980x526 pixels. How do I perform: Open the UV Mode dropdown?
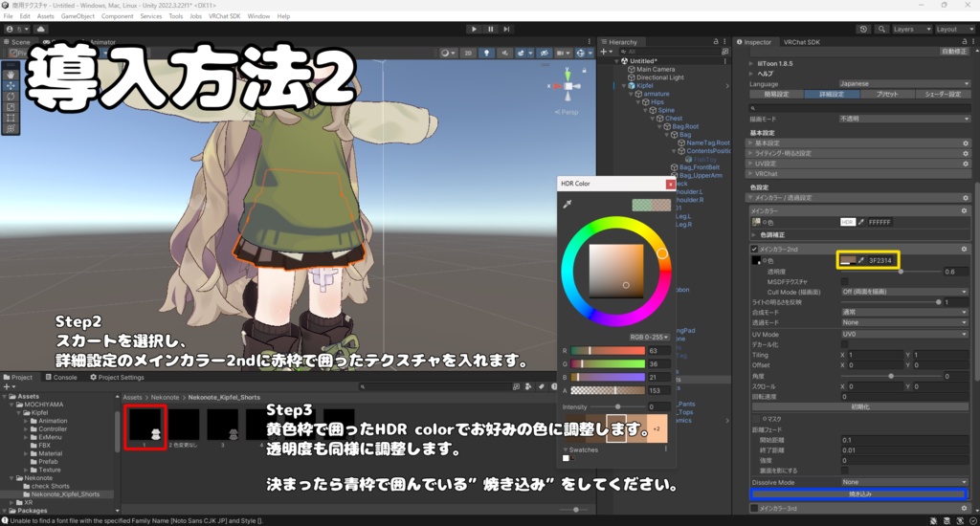904,334
